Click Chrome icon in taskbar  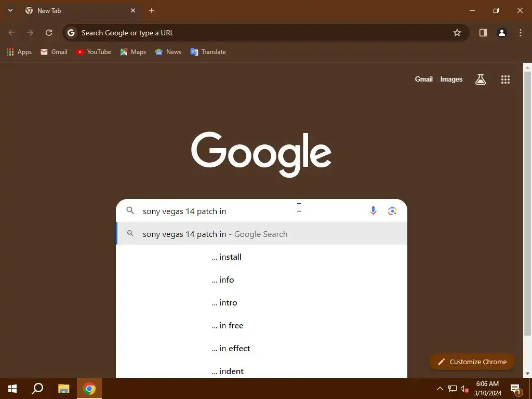click(x=89, y=389)
